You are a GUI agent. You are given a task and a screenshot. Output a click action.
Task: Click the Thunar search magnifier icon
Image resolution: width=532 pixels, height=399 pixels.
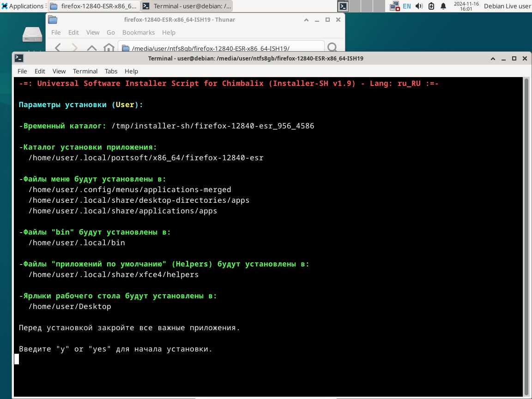pos(332,47)
